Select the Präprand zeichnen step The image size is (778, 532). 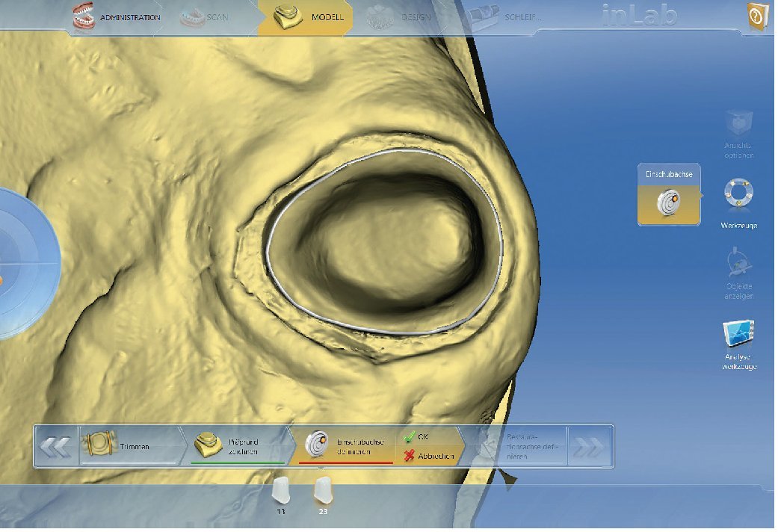(236, 446)
